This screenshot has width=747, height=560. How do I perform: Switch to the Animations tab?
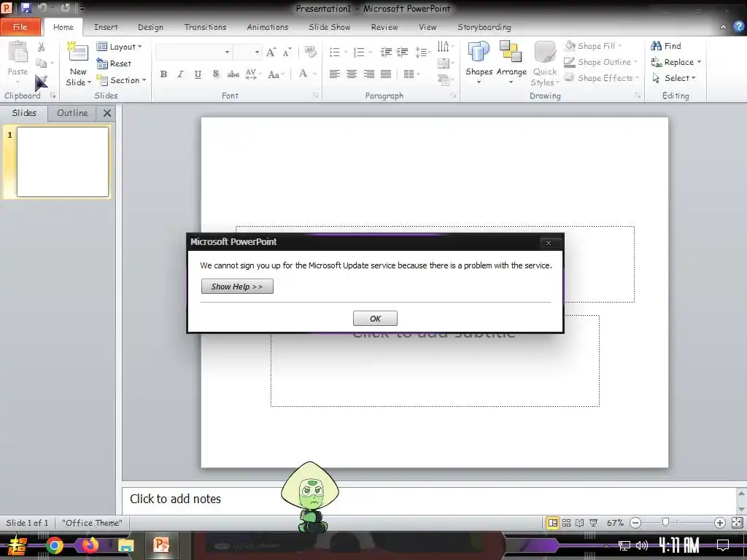click(267, 27)
